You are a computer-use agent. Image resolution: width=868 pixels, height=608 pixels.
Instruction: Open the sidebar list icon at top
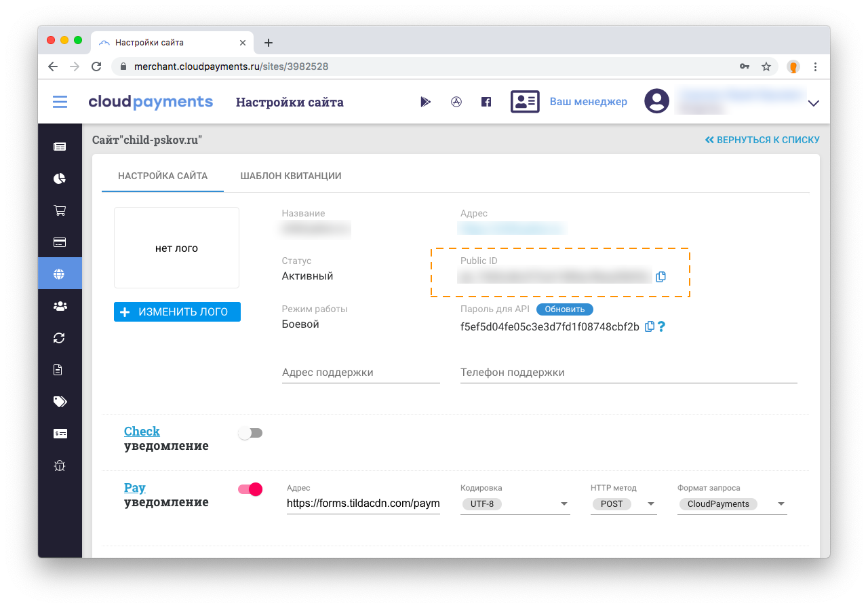coord(60,147)
